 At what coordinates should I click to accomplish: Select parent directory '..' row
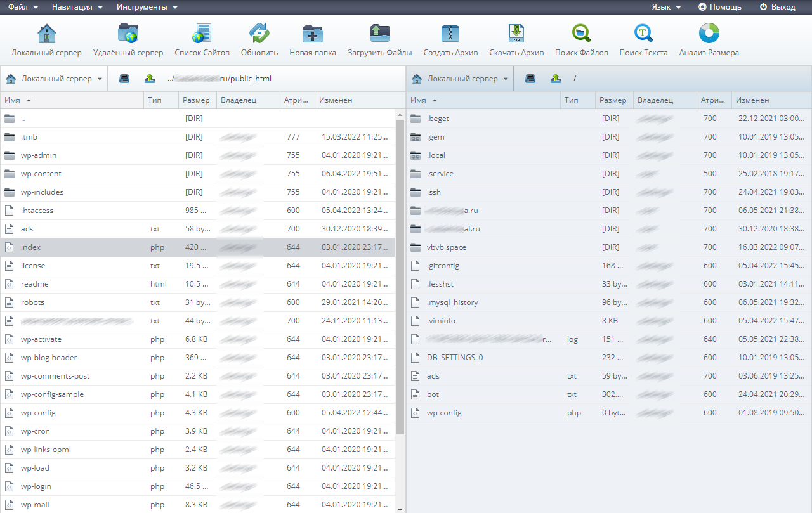(x=197, y=119)
